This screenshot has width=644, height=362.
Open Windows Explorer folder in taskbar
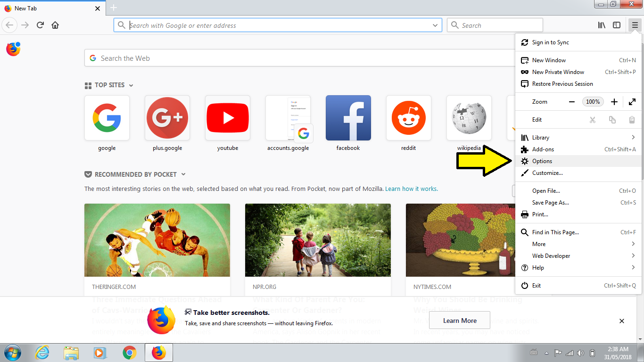[x=71, y=353]
